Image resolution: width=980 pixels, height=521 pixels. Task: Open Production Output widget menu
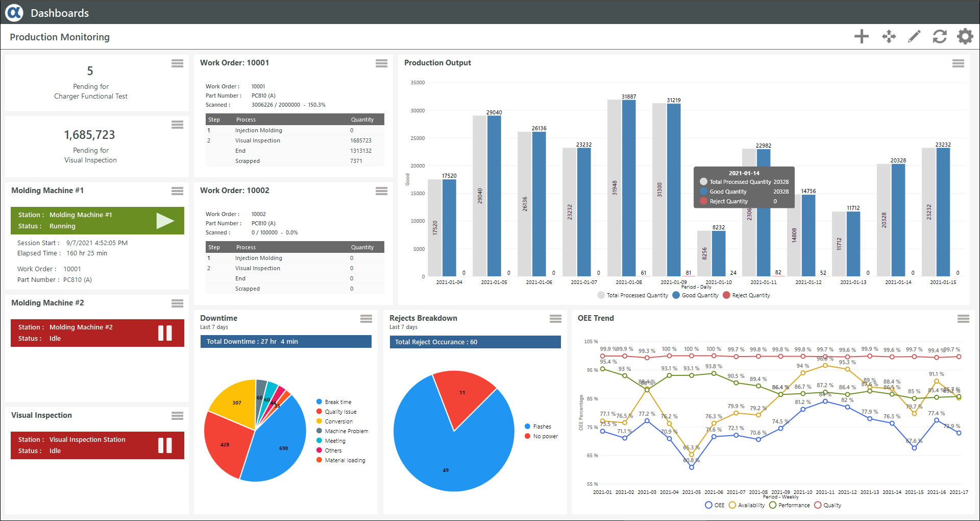958,63
